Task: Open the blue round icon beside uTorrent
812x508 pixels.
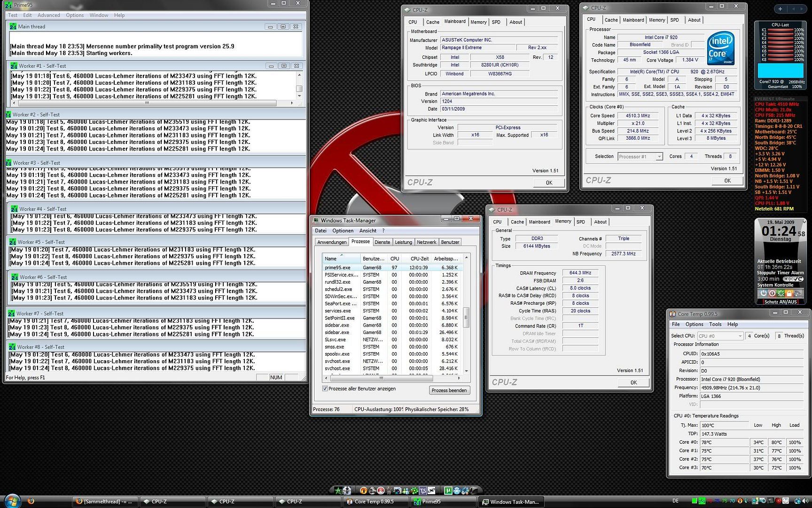Action: 457,491
